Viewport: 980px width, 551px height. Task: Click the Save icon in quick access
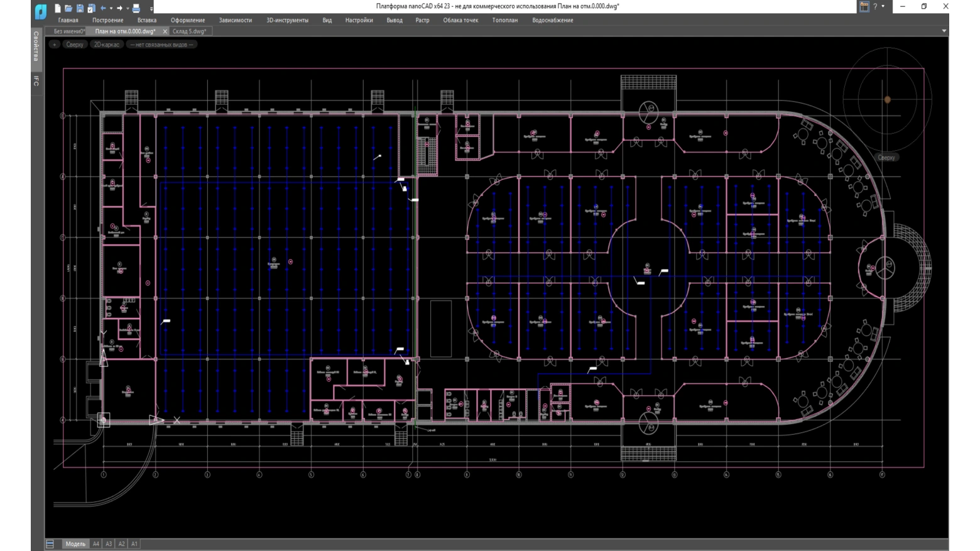pyautogui.click(x=80, y=8)
